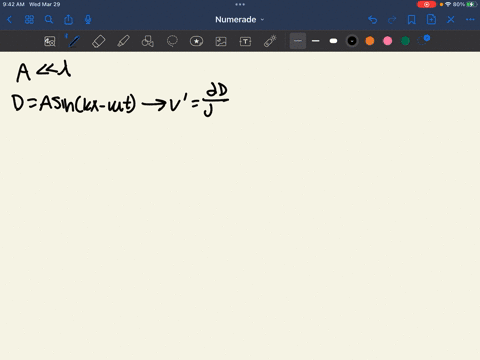
Task: Tap the Wi-Fi status icon
Action: click(448, 4)
